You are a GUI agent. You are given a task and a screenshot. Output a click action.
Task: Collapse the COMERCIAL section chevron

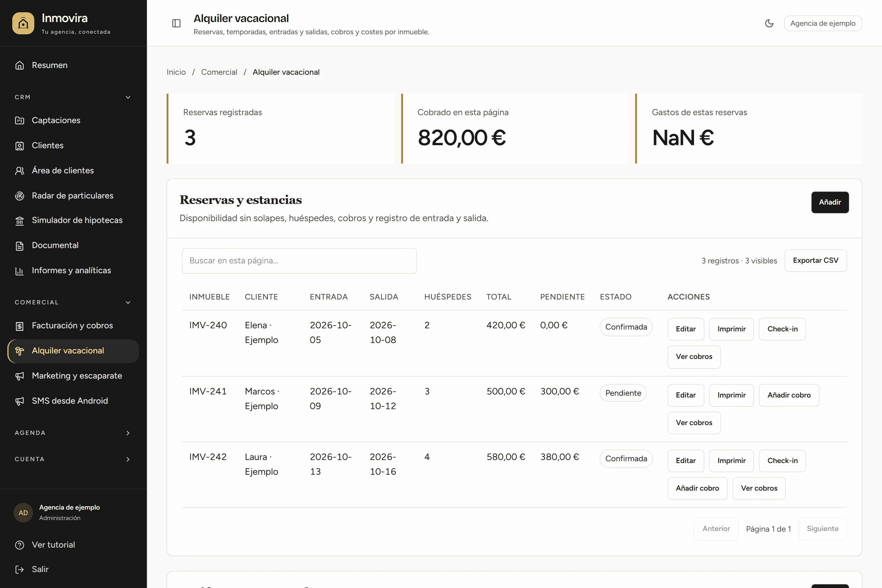coord(128,302)
